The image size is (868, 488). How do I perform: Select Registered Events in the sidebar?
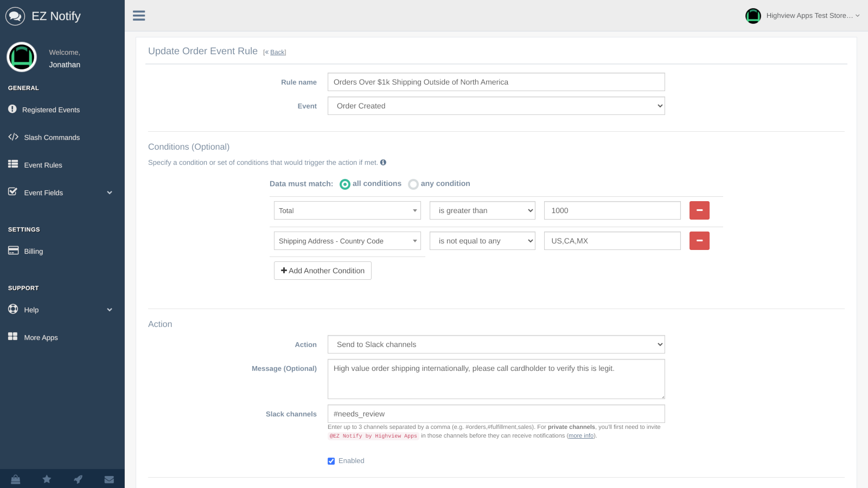coord(50,110)
